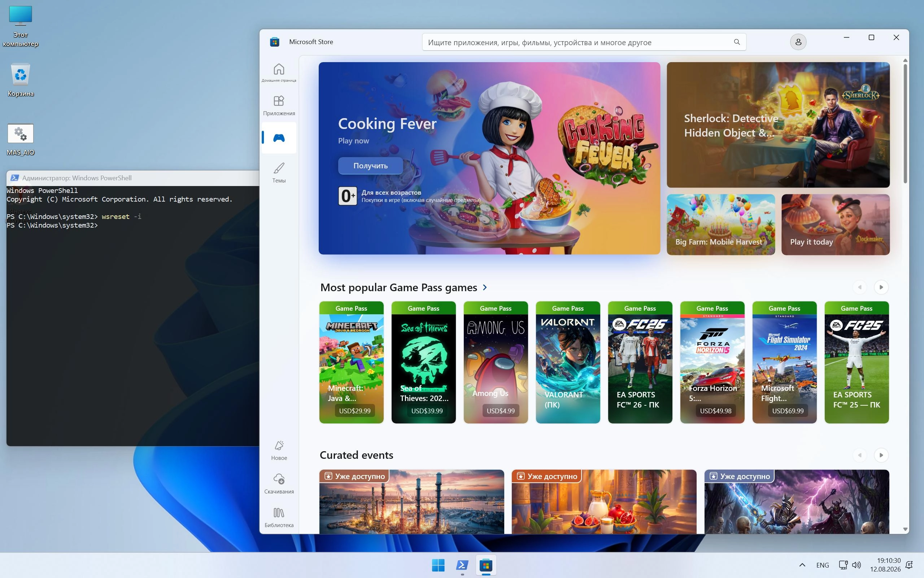Open Microsoft Flight Simulator 2024 card
Screen dimensions: 924x578
(x=784, y=362)
